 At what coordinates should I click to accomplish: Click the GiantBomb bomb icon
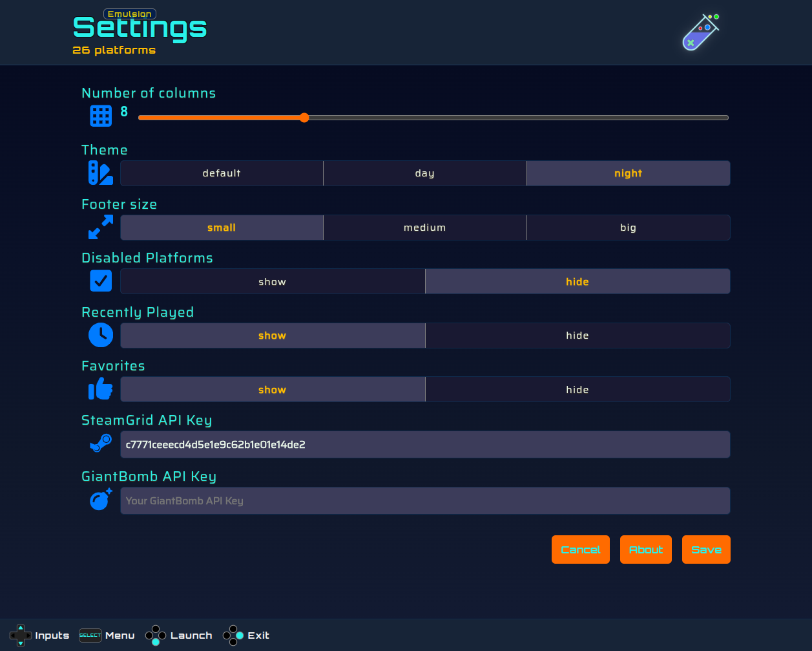tap(101, 500)
